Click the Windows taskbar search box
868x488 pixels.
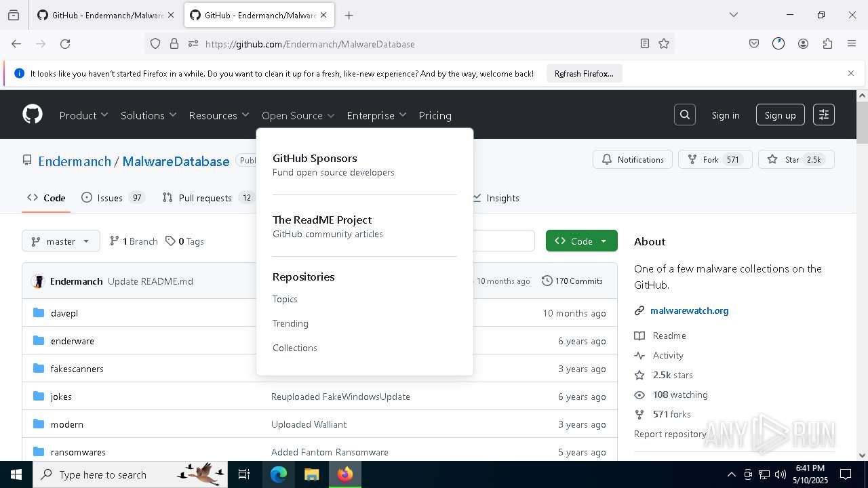[x=131, y=474]
